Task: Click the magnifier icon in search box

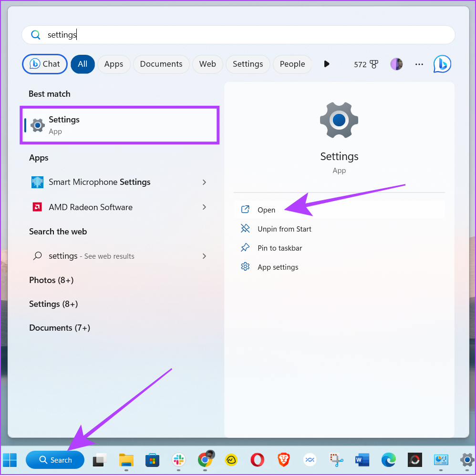Action: tap(36, 35)
